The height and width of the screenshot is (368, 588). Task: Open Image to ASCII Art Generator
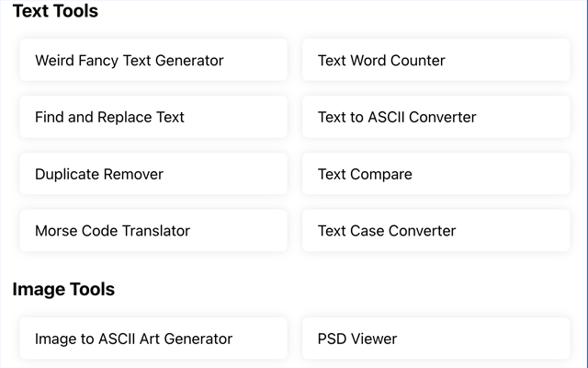pos(134,339)
